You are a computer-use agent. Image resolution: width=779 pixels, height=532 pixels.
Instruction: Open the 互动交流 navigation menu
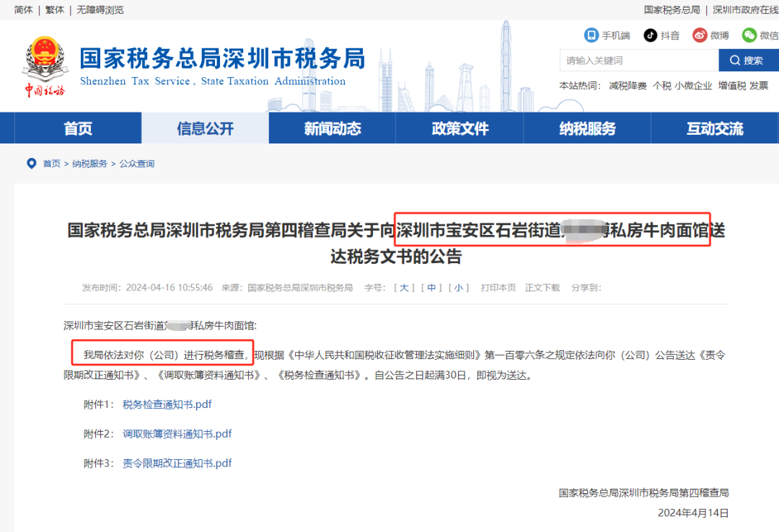(714, 129)
